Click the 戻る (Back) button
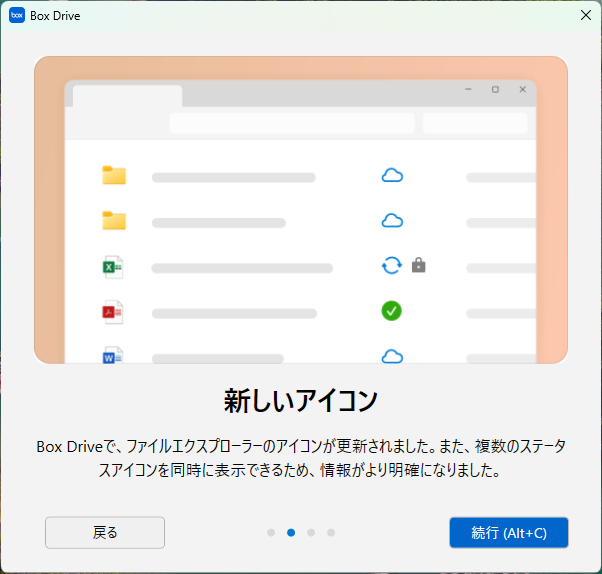Image resolution: width=602 pixels, height=574 pixels. coord(105,532)
